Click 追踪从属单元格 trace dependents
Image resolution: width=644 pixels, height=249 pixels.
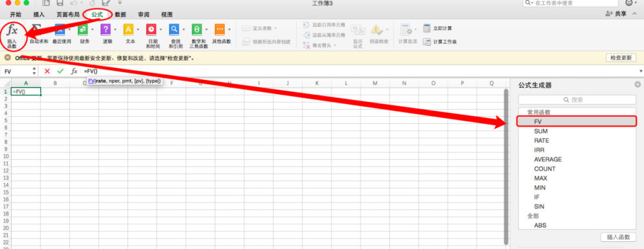(x=324, y=35)
